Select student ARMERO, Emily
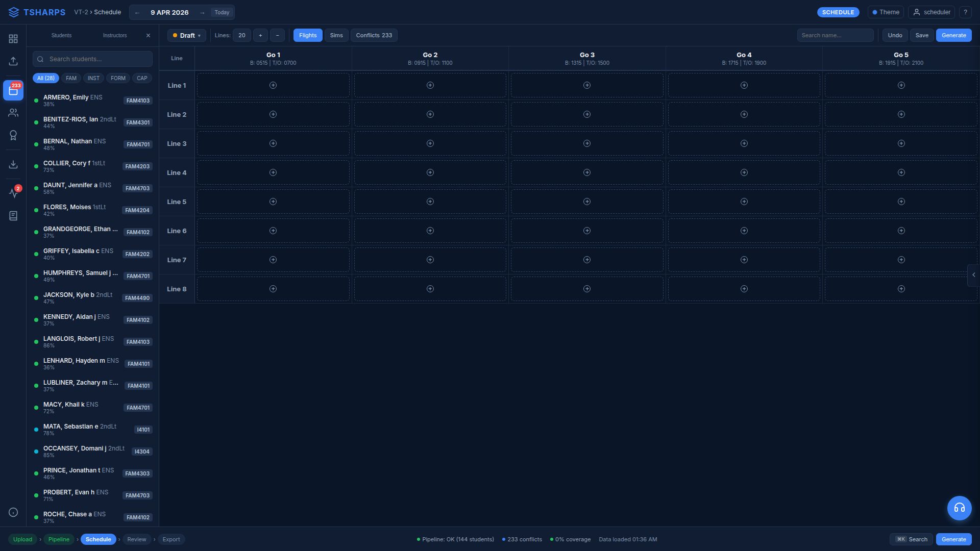The height and width of the screenshot is (551, 980). coord(92,101)
